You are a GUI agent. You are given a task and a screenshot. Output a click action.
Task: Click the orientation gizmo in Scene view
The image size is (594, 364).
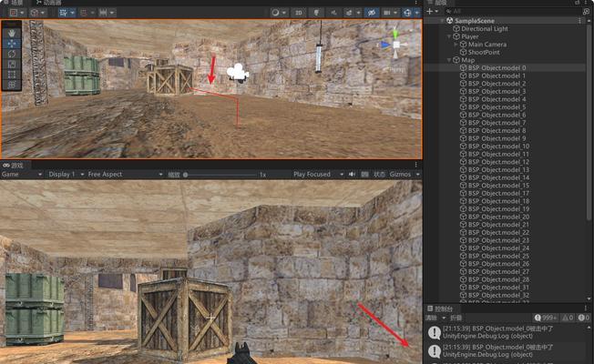coord(395,45)
